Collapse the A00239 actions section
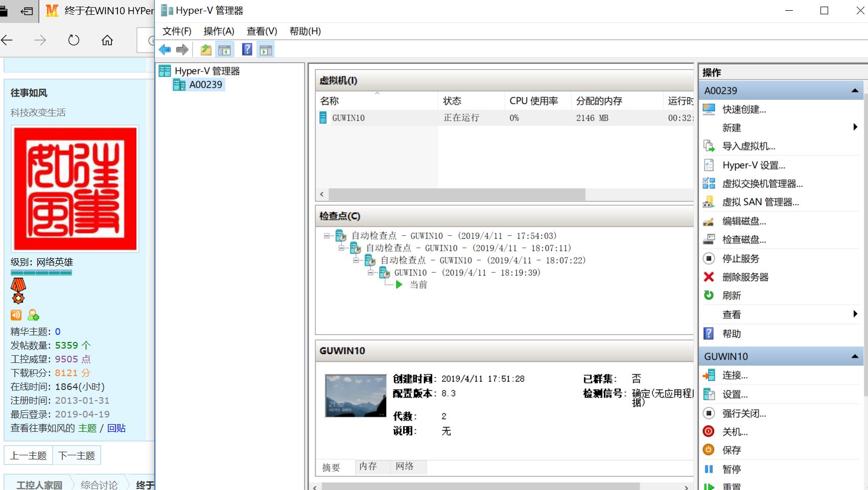The image size is (868, 490). (854, 91)
